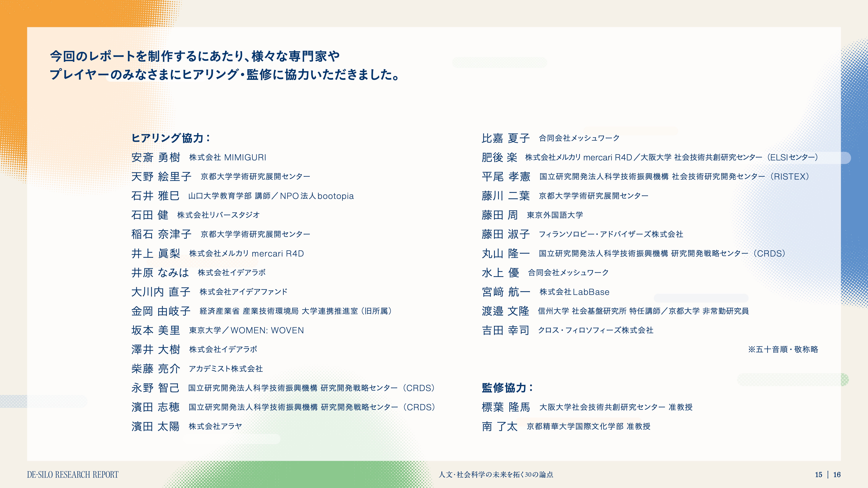Click affiliation 東京外国語大学
The width and height of the screenshot is (868, 488).
[555, 215]
